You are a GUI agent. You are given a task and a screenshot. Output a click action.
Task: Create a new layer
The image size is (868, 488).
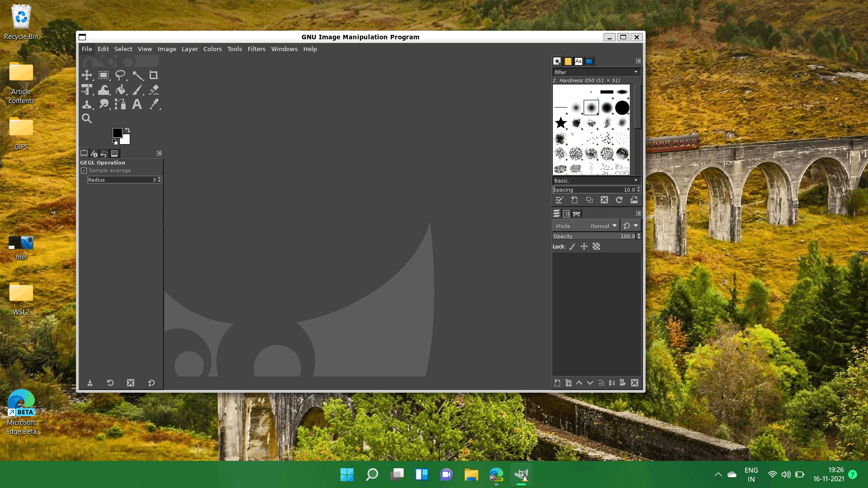pyautogui.click(x=557, y=383)
